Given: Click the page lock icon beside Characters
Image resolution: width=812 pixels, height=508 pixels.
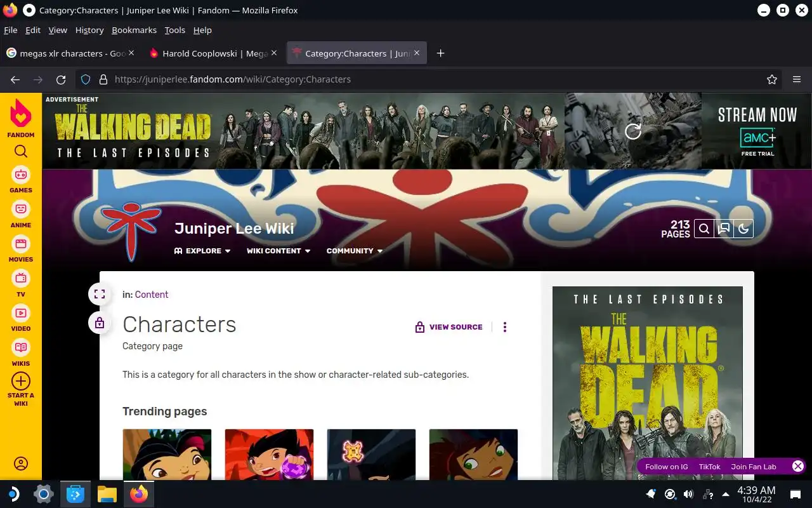Looking at the screenshot, I should (100, 323).
